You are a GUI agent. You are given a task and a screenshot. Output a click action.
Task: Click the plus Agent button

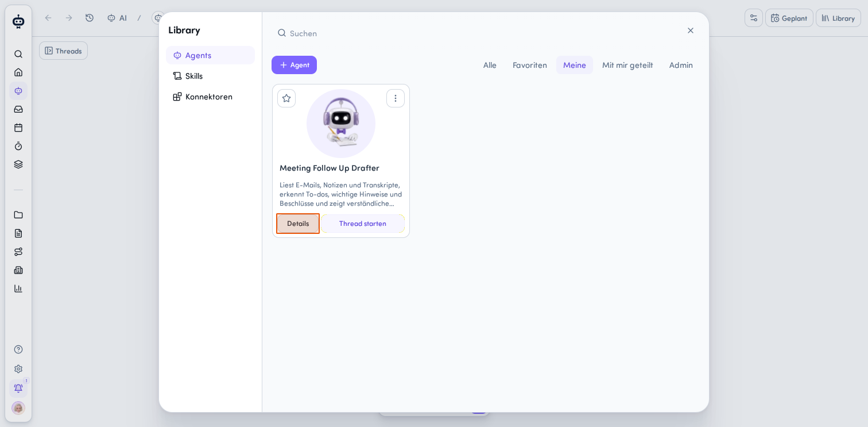pos(294,65)
